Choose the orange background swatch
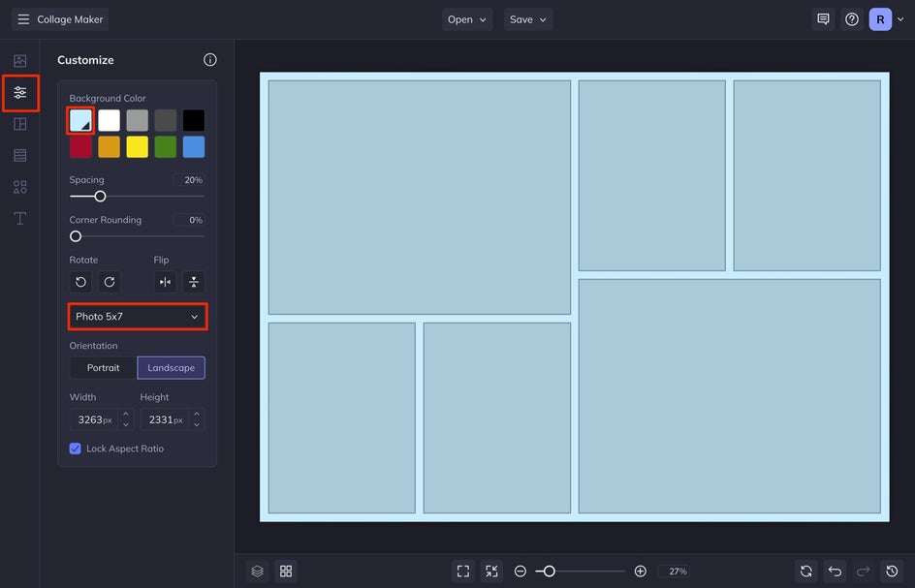This screenshot has height=588, width=915. click(x=109, y=147)
